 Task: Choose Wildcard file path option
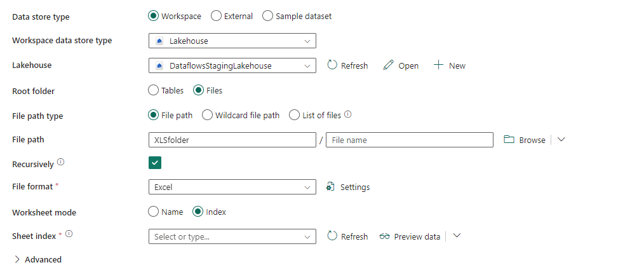(x=207, y=115)
